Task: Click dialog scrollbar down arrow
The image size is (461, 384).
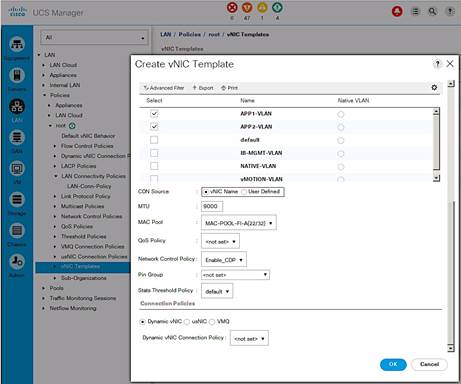Action: click(x=451, y=349)
